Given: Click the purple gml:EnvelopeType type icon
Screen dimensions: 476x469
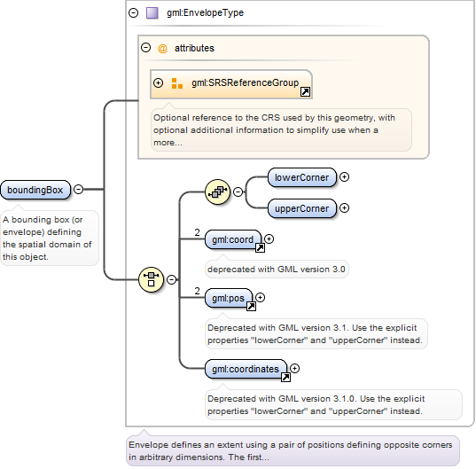Looking at the screenshot, I should pyautogui.click(x=152, y=13).
